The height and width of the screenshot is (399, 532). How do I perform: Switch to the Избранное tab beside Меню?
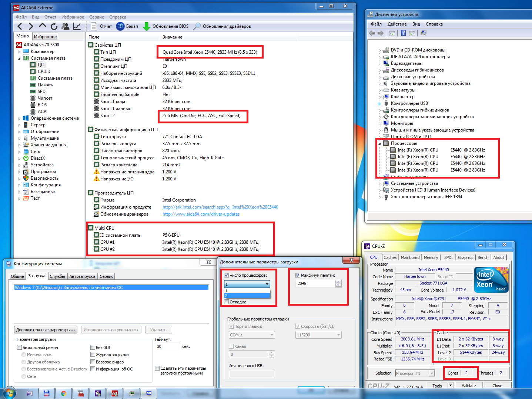(x=45, y=37)
